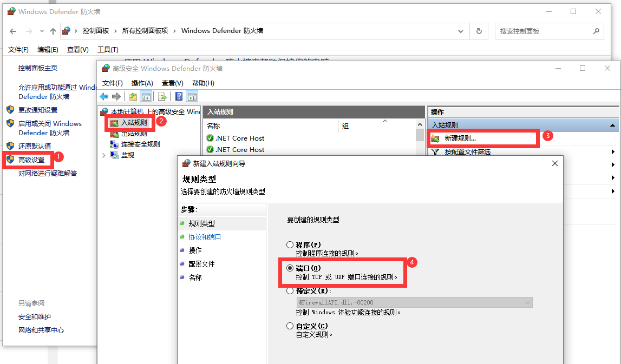Click the 还原默认值 link
This screenshot has height=364, width=621.
tap(35, 146)
